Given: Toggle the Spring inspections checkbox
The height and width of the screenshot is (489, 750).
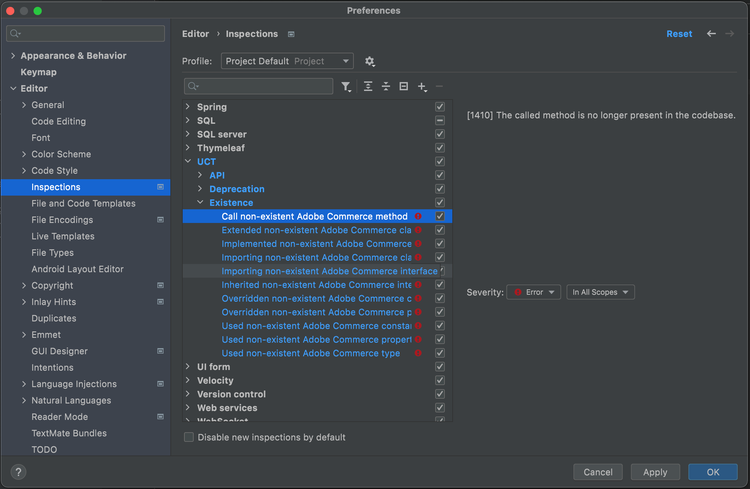Looking at the screenshot, I should point(440,107).
